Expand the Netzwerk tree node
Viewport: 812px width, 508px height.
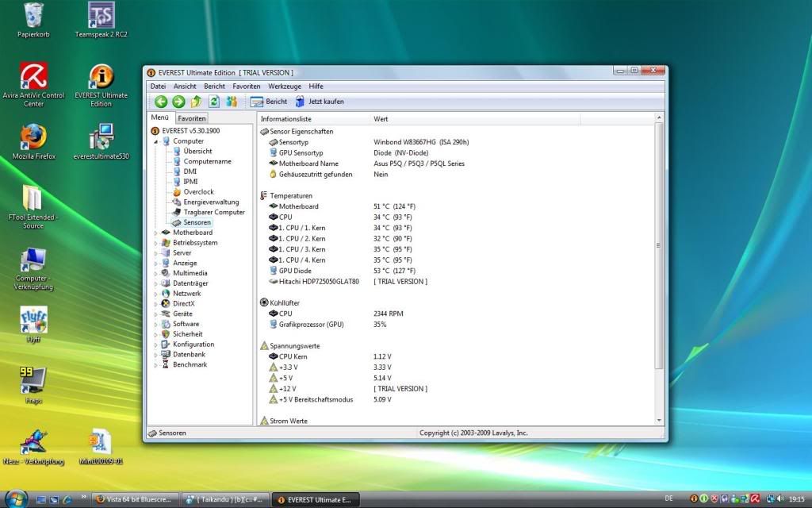click(156, 294)
